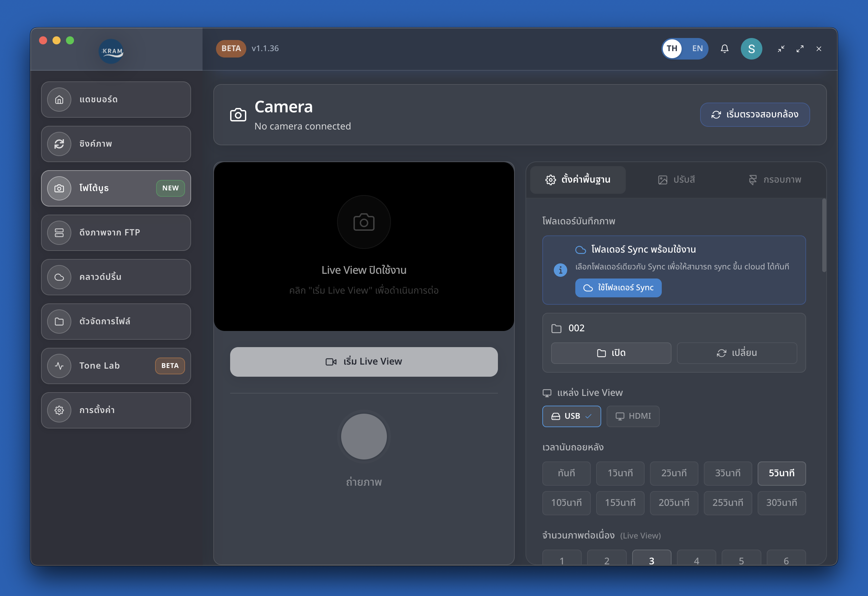Open ดึงภาพจาก FTP server item

116,233
